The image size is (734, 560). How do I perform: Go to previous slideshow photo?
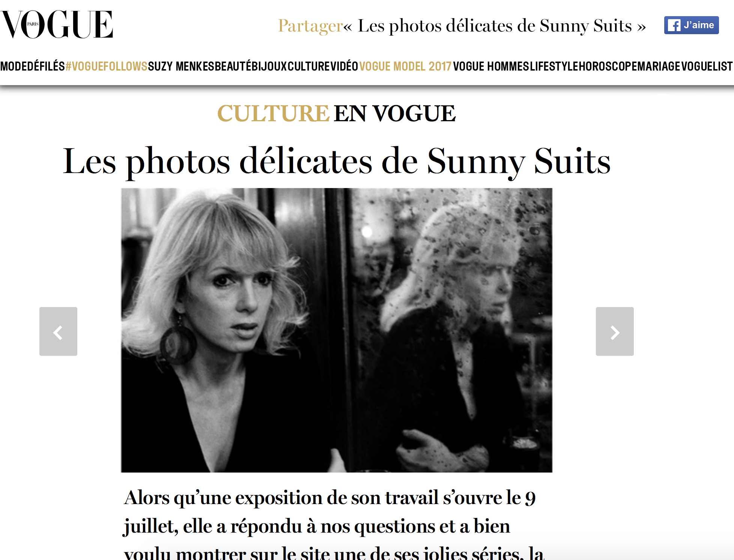(x=58, y=331)
